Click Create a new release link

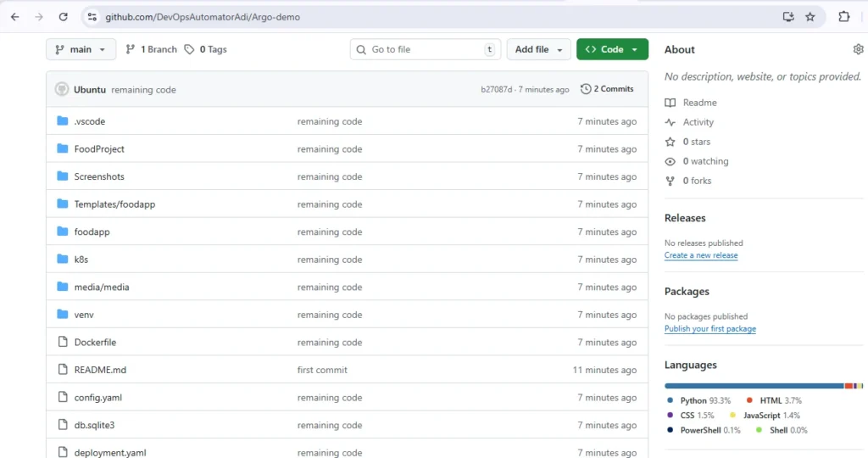tap(700, 255)
